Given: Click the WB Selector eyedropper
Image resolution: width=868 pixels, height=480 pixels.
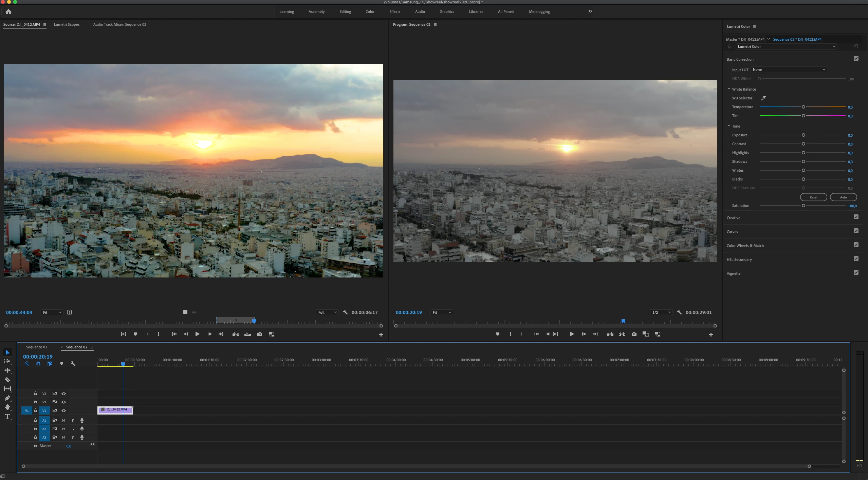Looking at the screenshot, I should point(763,98).
